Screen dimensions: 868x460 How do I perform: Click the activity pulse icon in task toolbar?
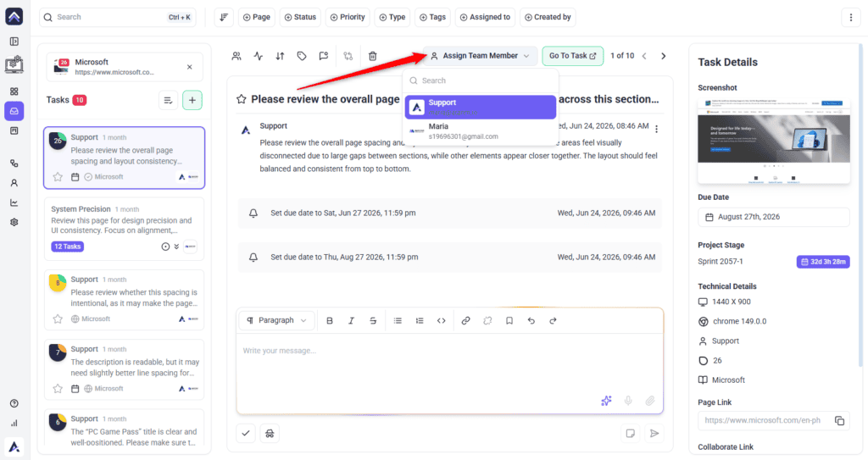pos(258,56)
